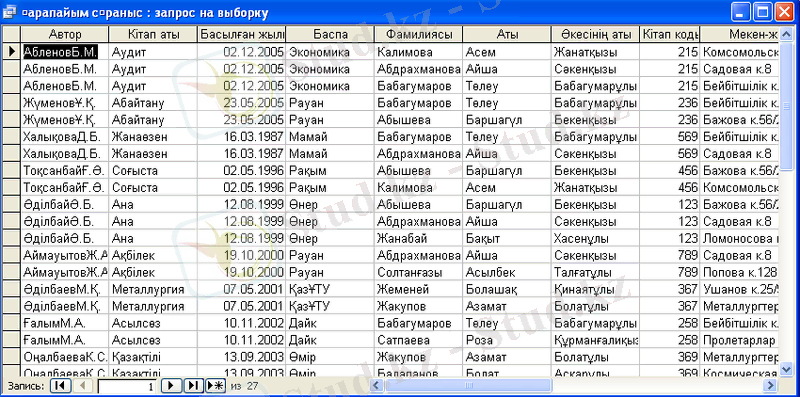Image resolution: width=800 pixels, height=397 pixels.
Task: Create a new record with asterisk button
Action: pos(215,385)
